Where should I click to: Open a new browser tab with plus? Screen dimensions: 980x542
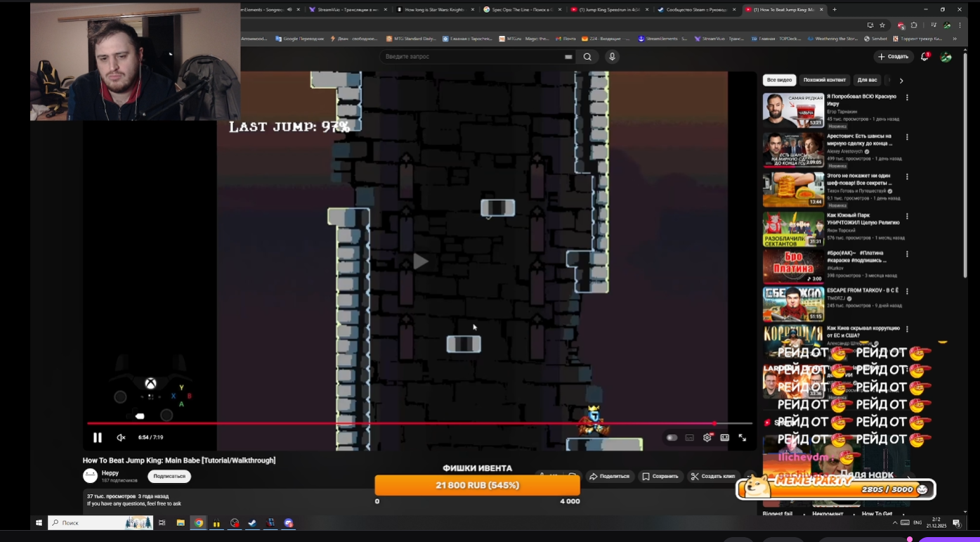pyautogui.click(x=835, y=9)
